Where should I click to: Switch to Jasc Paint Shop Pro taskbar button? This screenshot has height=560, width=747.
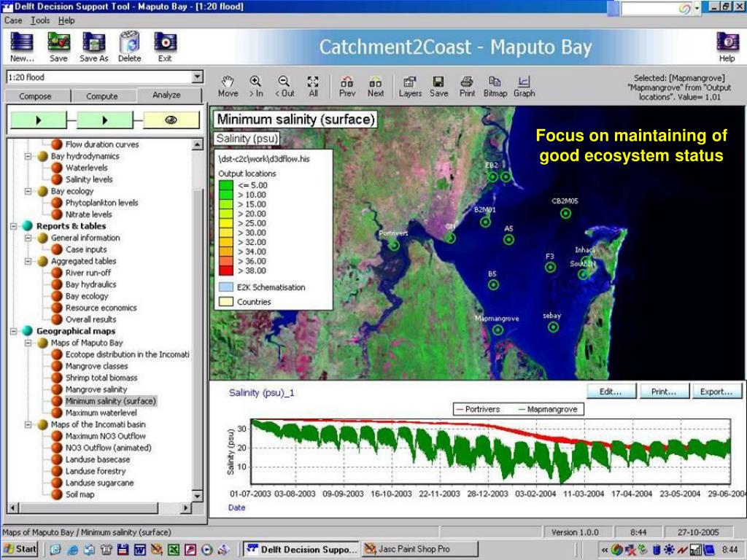pyautogui.click(x=419, y=549)
